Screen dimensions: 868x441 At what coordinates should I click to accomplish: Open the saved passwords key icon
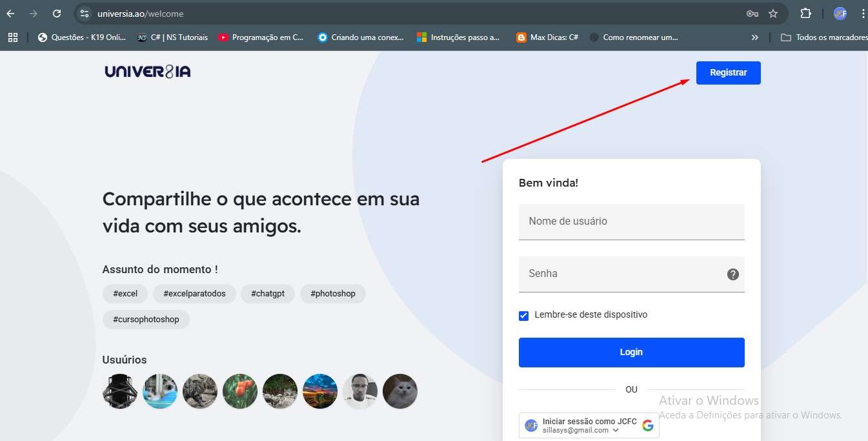pos(752,13)
